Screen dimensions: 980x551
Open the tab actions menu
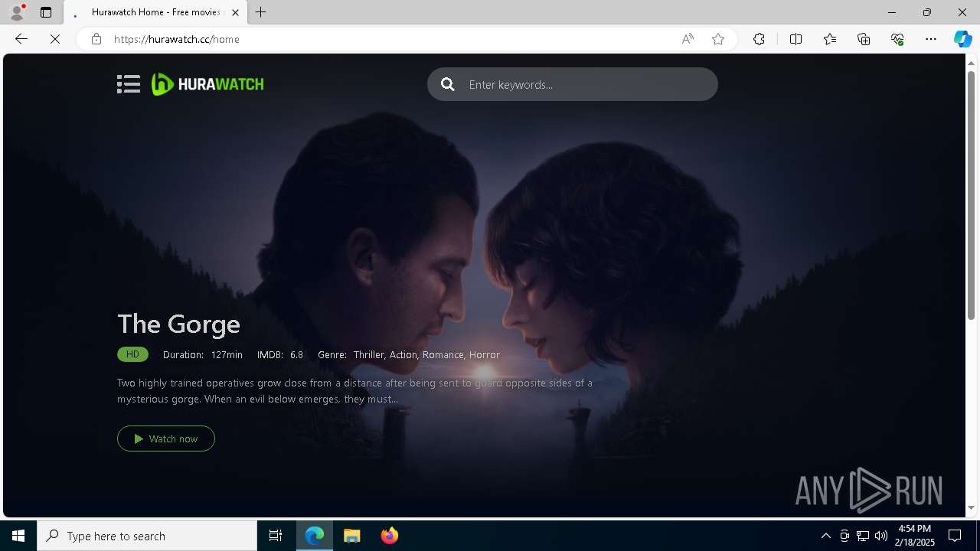click(46, 12)
